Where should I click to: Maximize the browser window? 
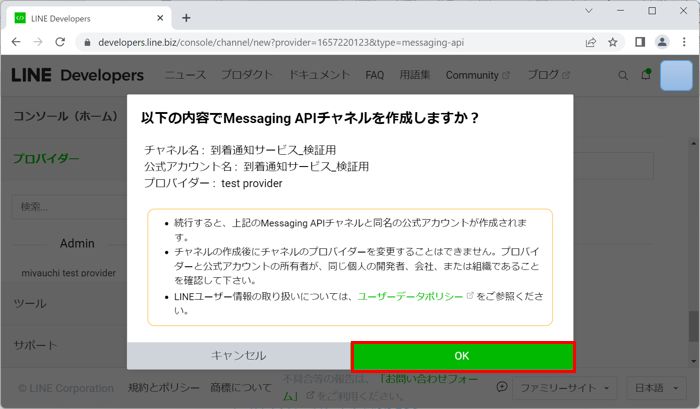tap(652, 11)
